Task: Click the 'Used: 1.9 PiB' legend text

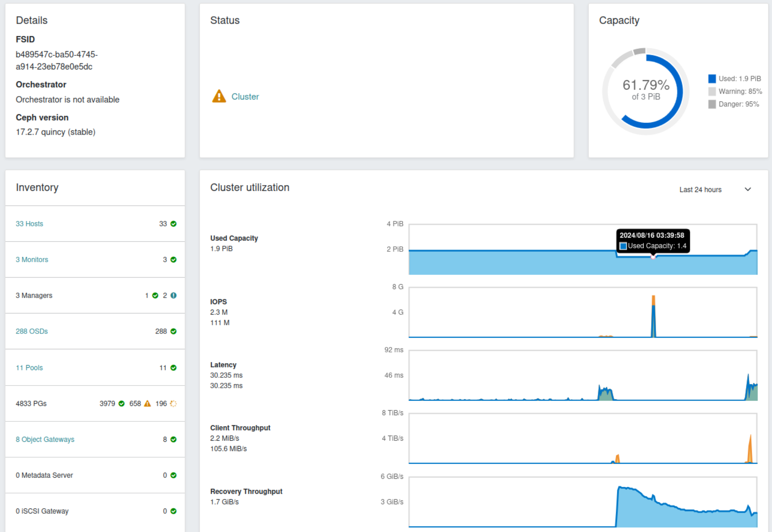Action: (740, 79)
